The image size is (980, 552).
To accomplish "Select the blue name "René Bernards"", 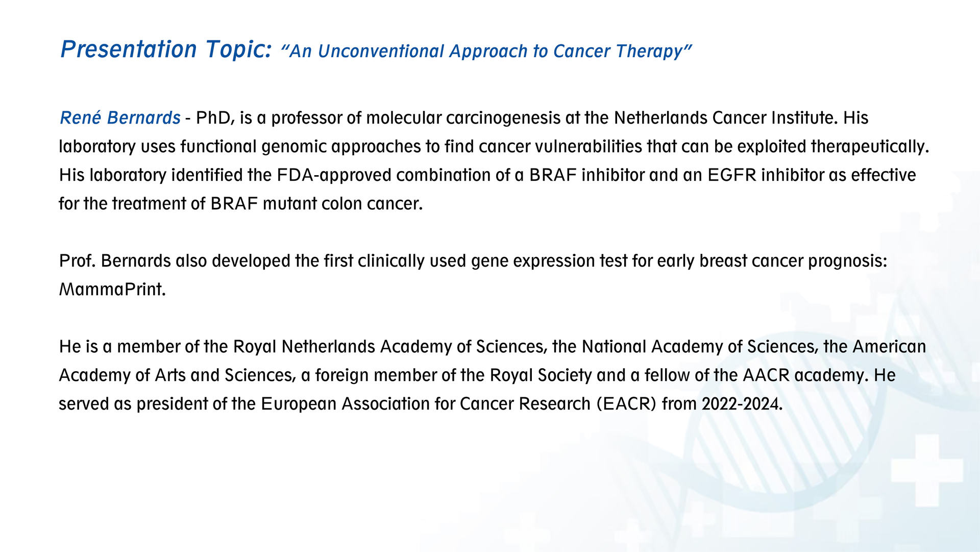I will [120, 118].
